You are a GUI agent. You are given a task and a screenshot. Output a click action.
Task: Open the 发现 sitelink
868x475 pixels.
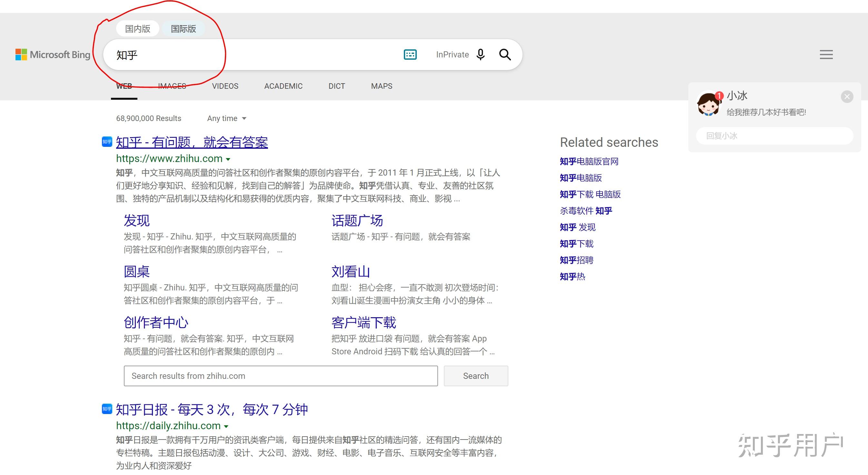point(136,220)
